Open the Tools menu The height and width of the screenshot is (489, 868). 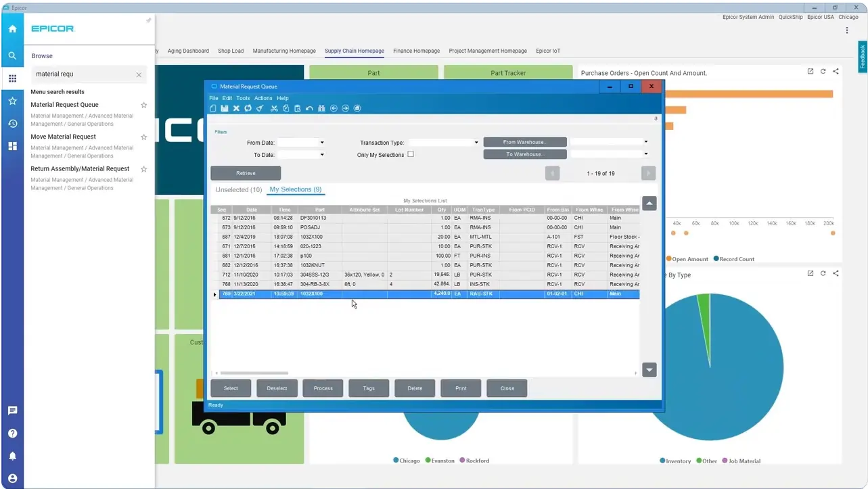(x=243, y=98)
